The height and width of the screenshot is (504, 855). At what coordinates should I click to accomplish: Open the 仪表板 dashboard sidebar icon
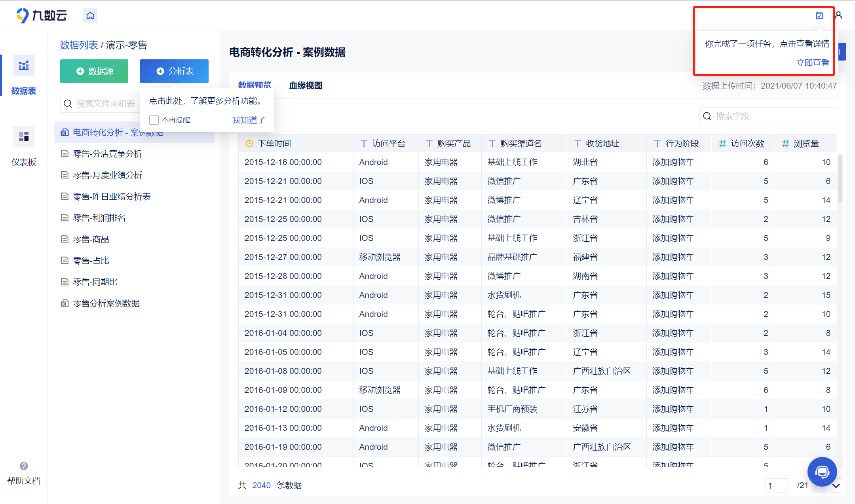[24, 137]
